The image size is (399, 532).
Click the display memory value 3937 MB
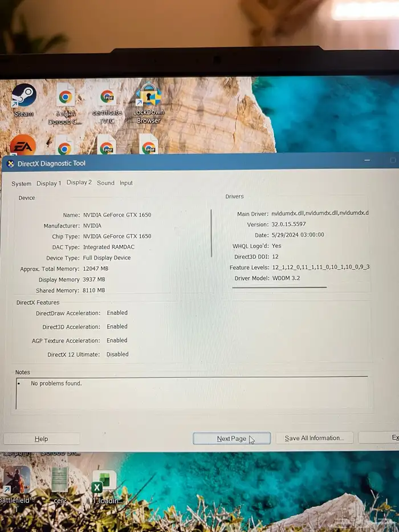[x=94, y=279]
